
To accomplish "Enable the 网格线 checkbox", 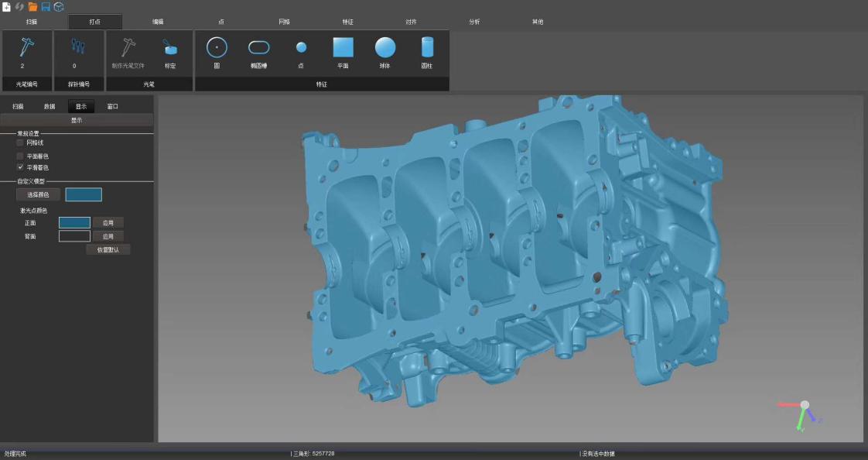I will point(20,142).
